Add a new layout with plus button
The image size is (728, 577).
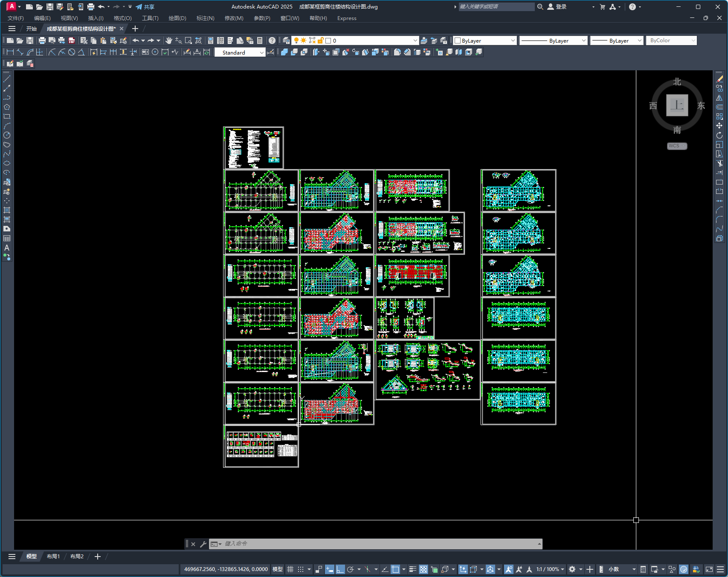click(x=98, y=557)
